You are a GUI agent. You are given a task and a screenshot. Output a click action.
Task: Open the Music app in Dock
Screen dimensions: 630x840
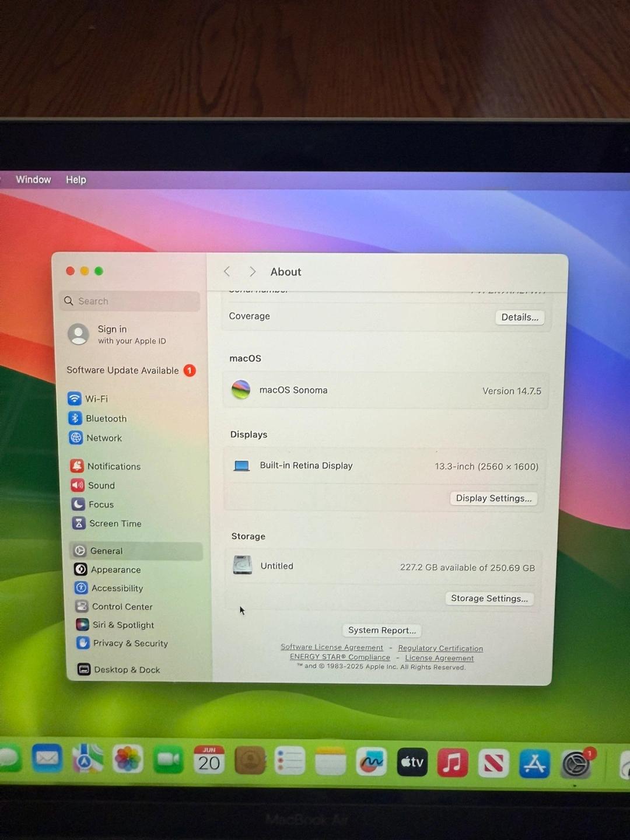coord(453,763)
